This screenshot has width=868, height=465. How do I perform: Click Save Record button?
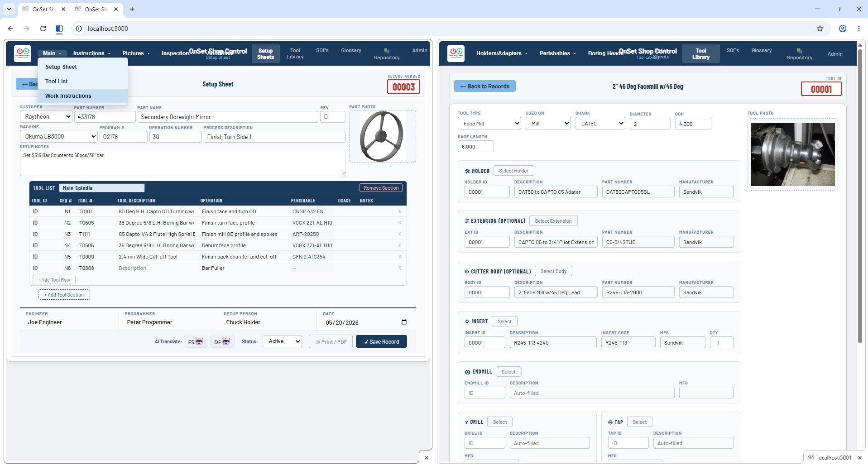click(381, 342)
